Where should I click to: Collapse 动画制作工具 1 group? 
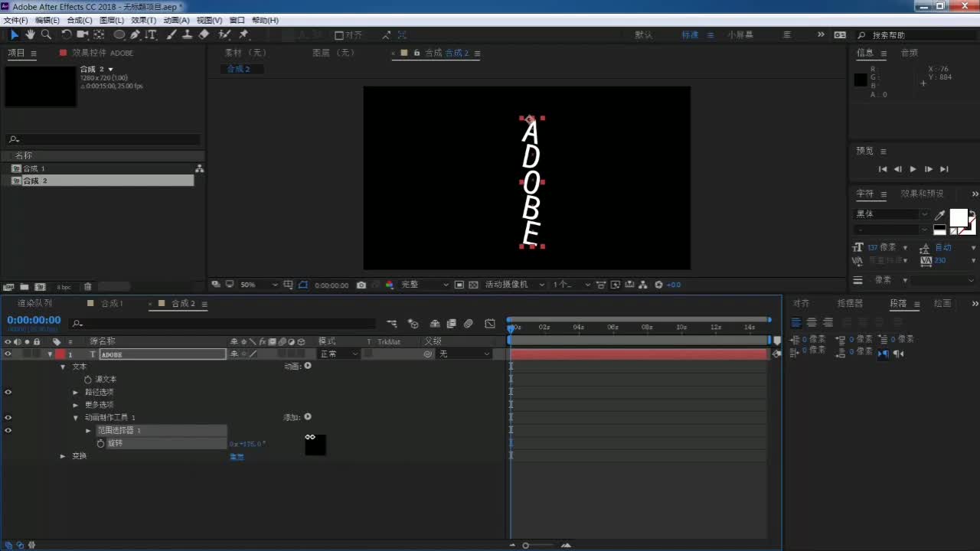pos(76,418)
